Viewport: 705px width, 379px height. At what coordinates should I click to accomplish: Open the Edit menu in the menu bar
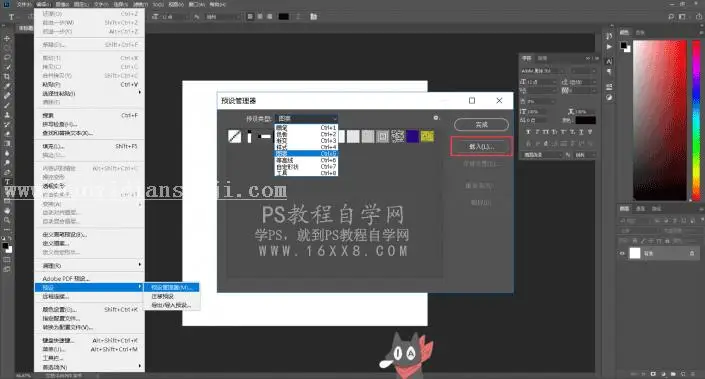point(43,4)
